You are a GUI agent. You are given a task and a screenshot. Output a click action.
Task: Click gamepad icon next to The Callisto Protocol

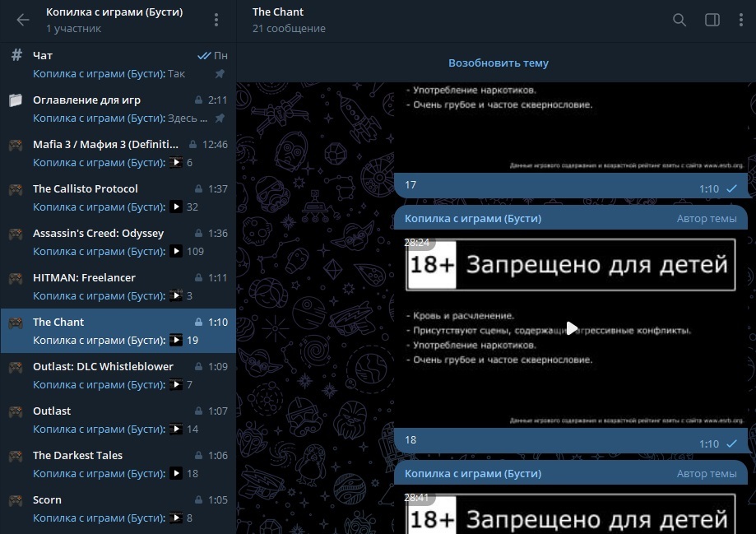16,189
